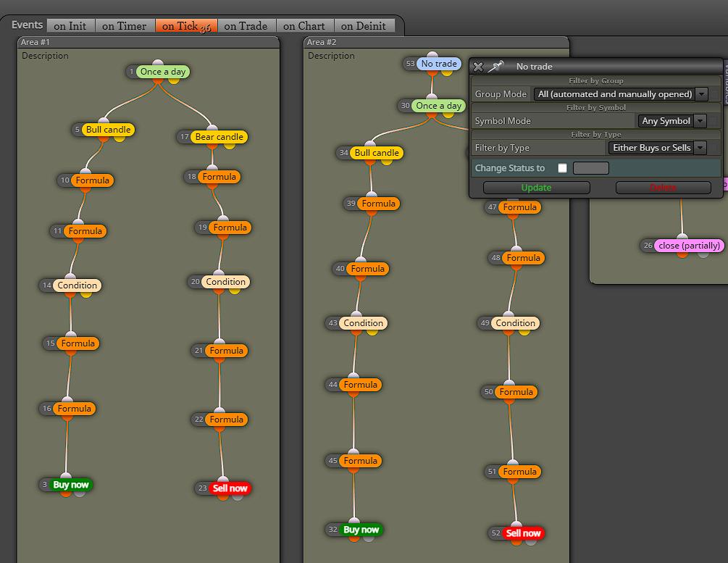The image size is (728, 563).
Task: Select Formula block number 44
Action: click(360, 385)
